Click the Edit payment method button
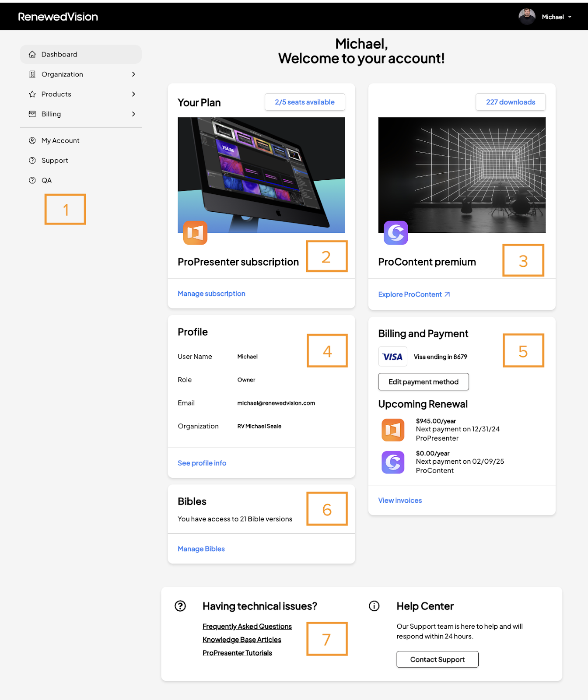Image resolution: width=588 pixels, height=700 pixels. point(423,381)
